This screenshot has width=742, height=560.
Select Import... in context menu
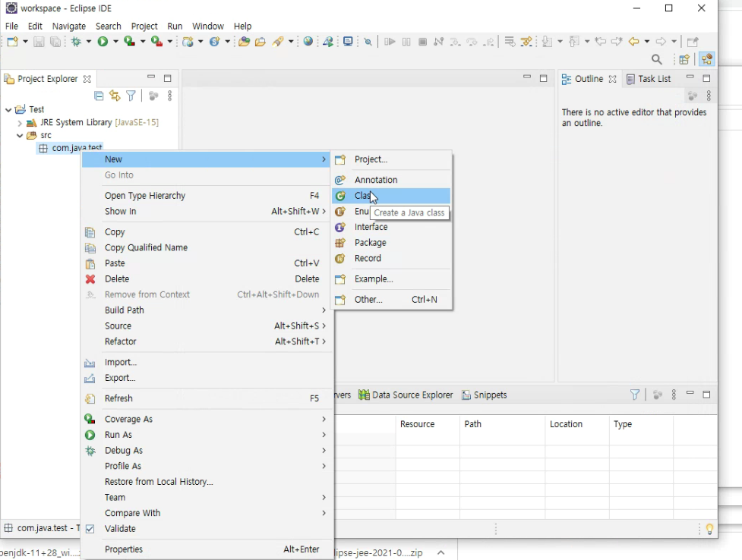(208, 362)
